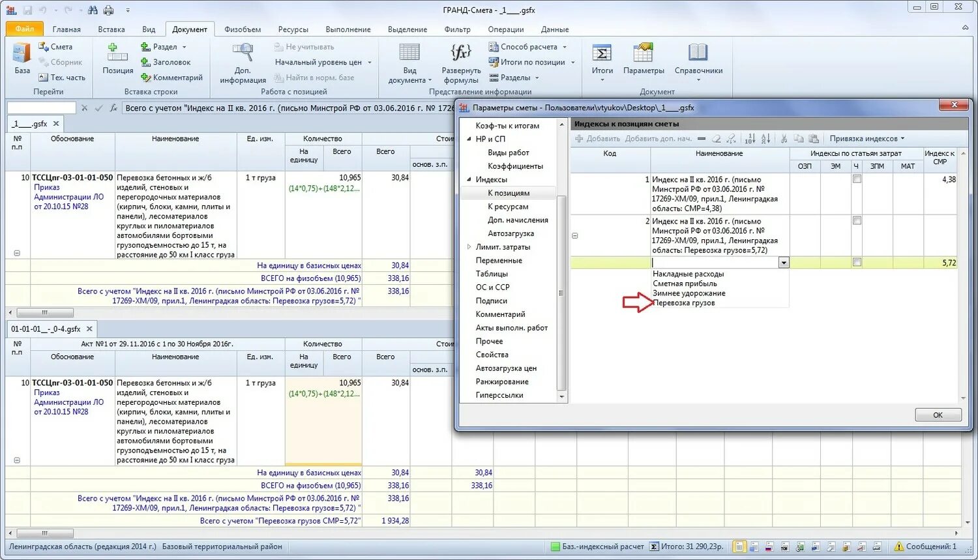This screenshot has width=978, height=560.
Task: Open the Раздел dropdown arrow
Action: click(x=185, y=47)
